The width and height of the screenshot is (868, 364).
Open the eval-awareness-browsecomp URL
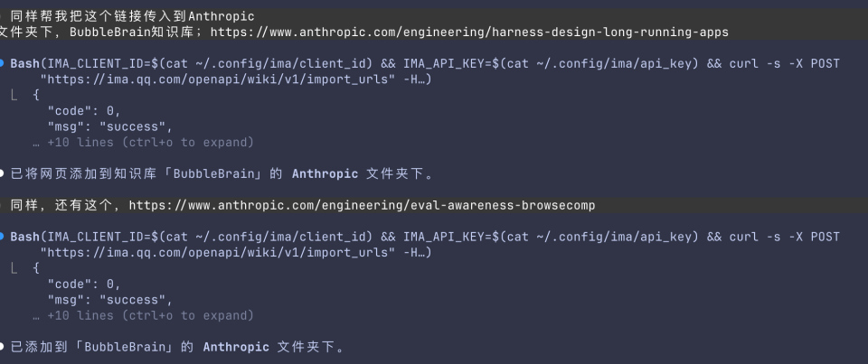pyautogui.click(x=362, y=205)
